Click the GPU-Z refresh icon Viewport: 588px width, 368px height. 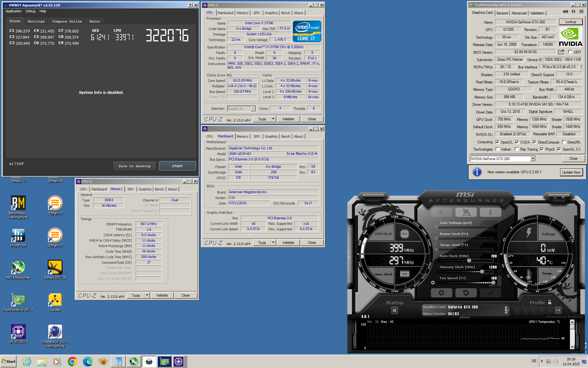click(x=573, y=12)
